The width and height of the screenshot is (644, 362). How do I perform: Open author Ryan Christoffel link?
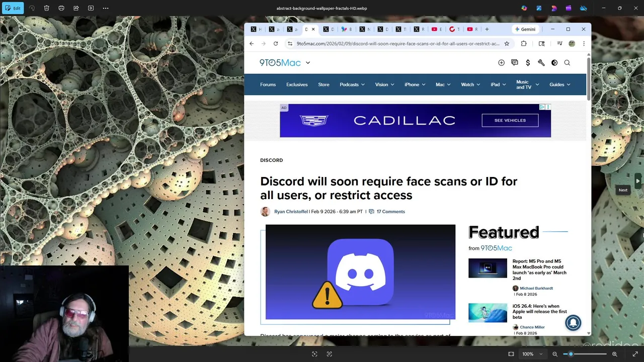click(x=291, y=212)
